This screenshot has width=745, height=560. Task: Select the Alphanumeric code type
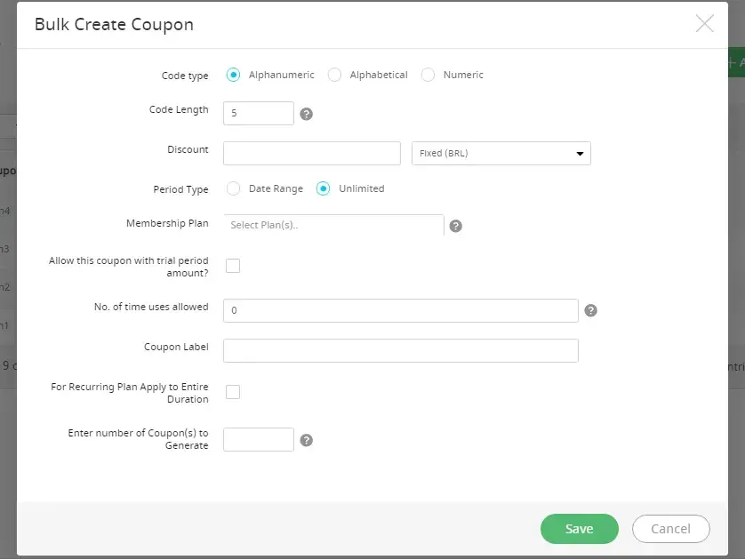tap(234, 76)
